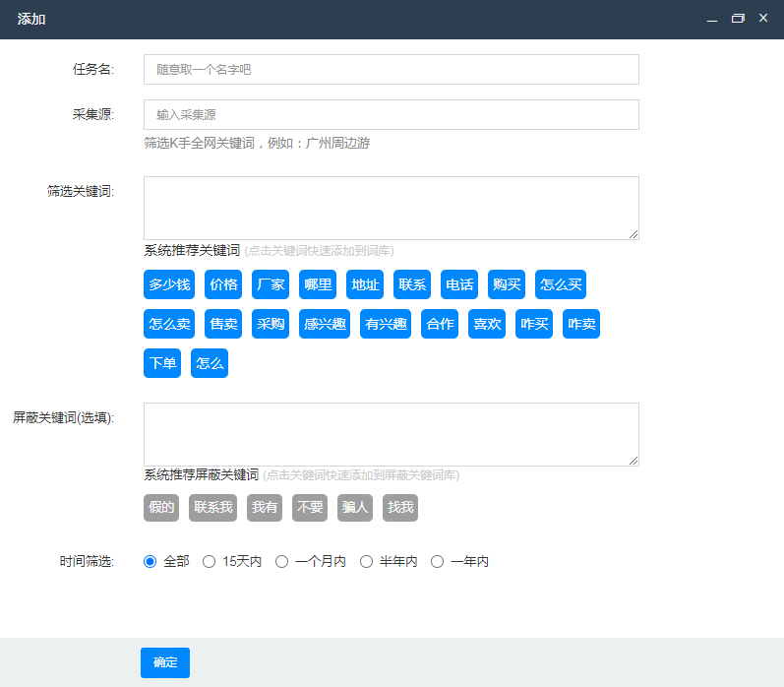Select the 全部 time filter

[x=150, y=561]
